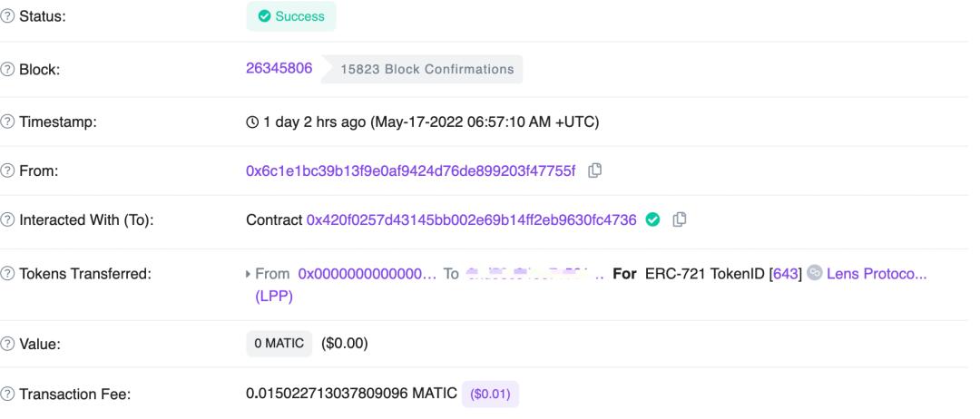The height and width of the screenshot is (419, 980).
Task: Copy the From address to clipboard
Action: 595,171
